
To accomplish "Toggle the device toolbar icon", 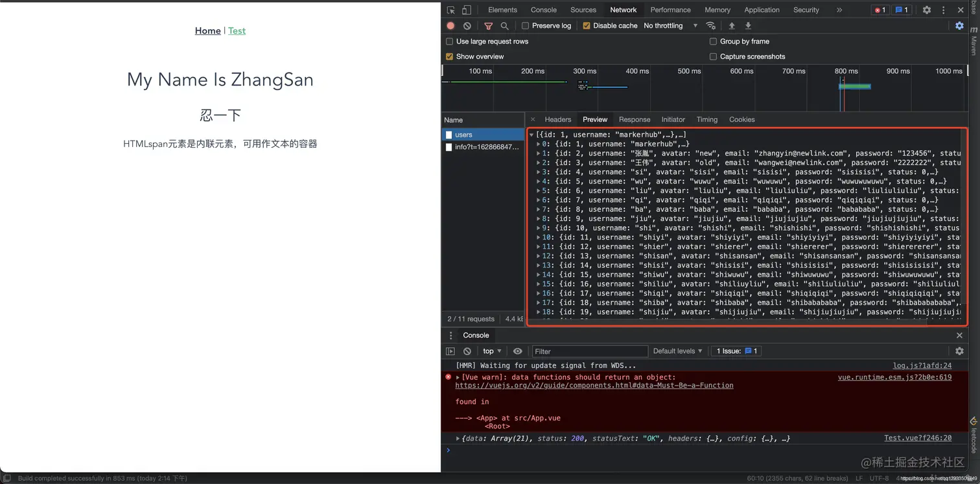I will point(466,10).
